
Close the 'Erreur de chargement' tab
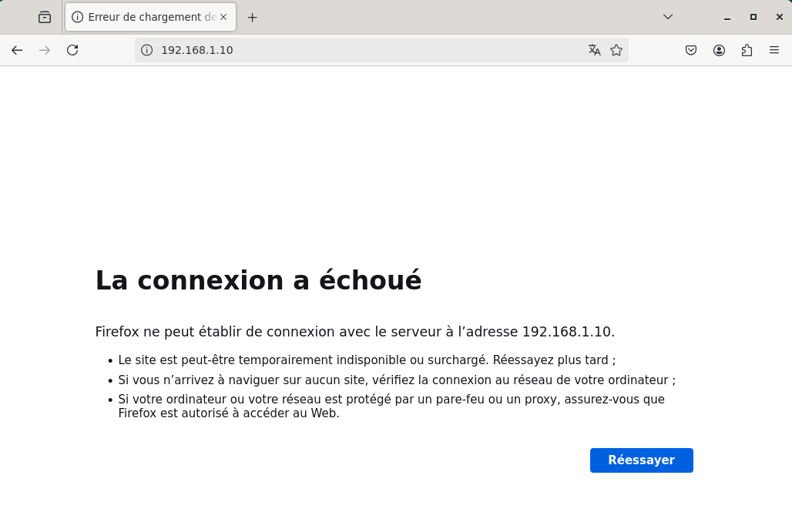tap(223, 16)
